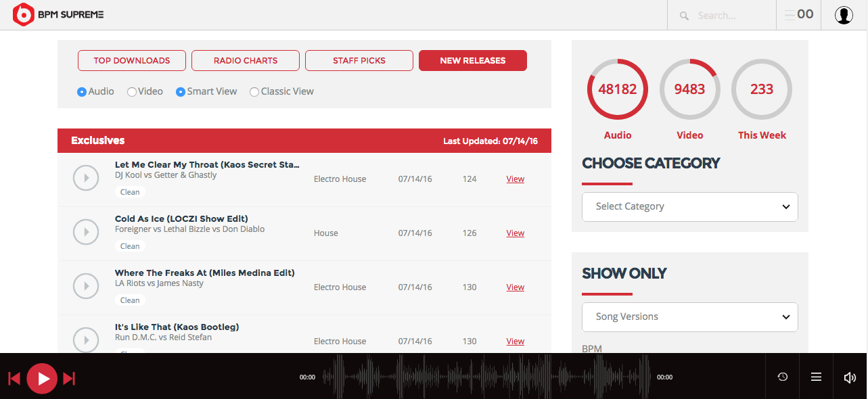Click the This Week label

click(762, 135)
